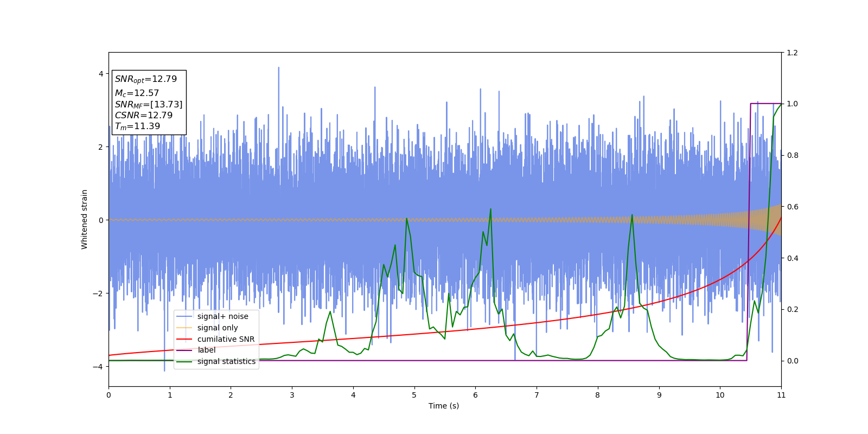Image resolution: width=868 pixels, height=434 pixels.
Task: Click the M_c=12.57 annotation text
Action: [x=137, y=93]
